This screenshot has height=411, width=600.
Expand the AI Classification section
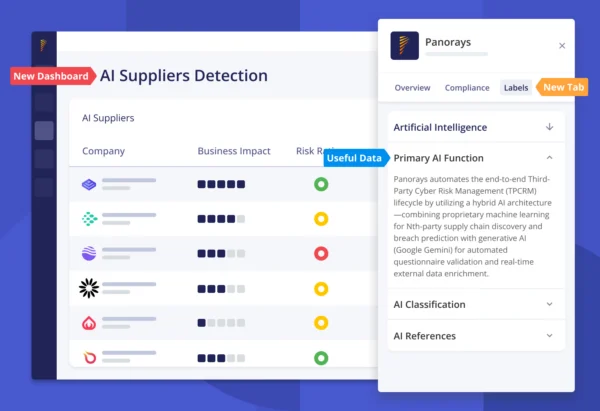[x=549, y=304]
